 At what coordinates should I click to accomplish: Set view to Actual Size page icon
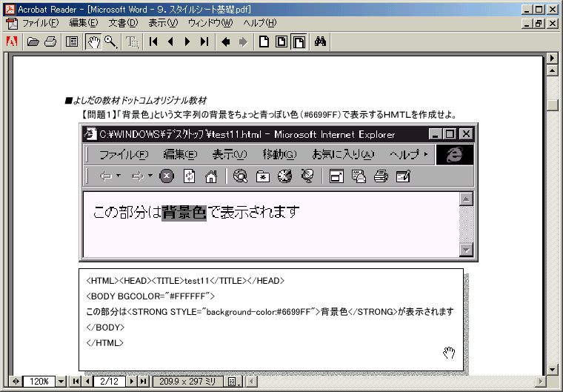(x=264, y=41)
